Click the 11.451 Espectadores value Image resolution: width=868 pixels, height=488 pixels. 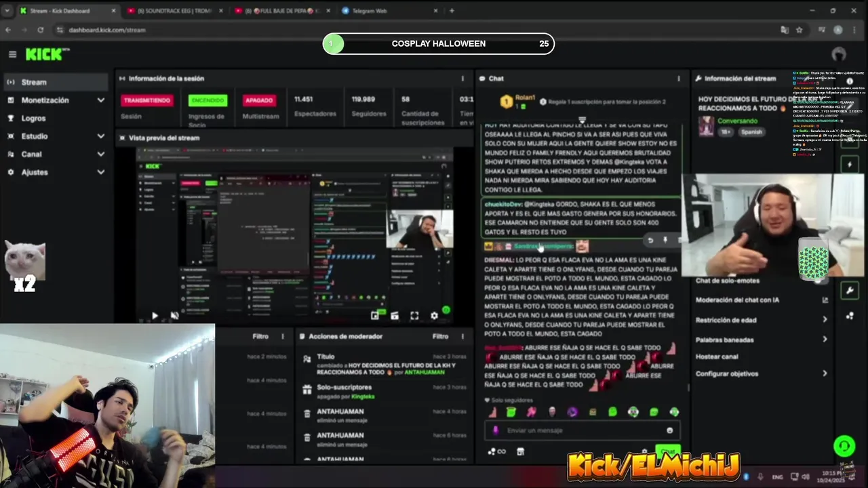tap(303, 100)
